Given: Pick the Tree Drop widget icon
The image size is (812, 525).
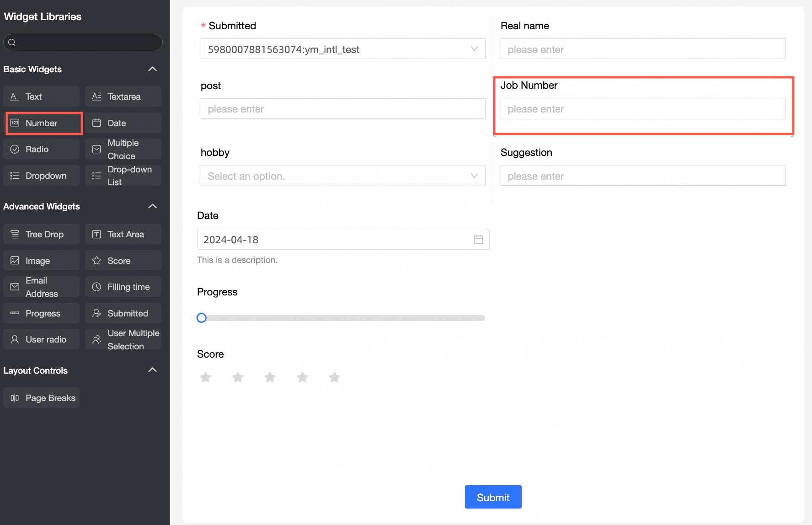Looking at the screenshot, I should [41, 234].
